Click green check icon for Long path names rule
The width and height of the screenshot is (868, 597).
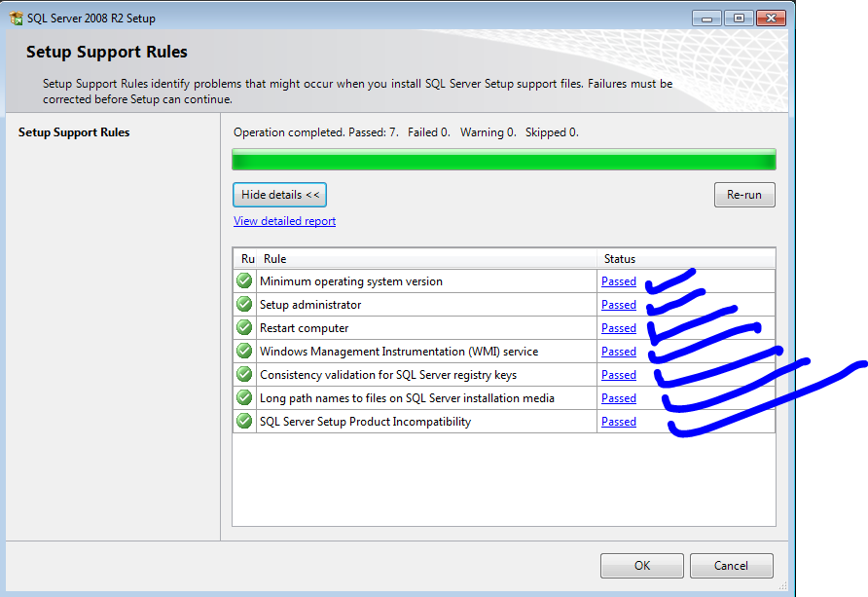244,397
